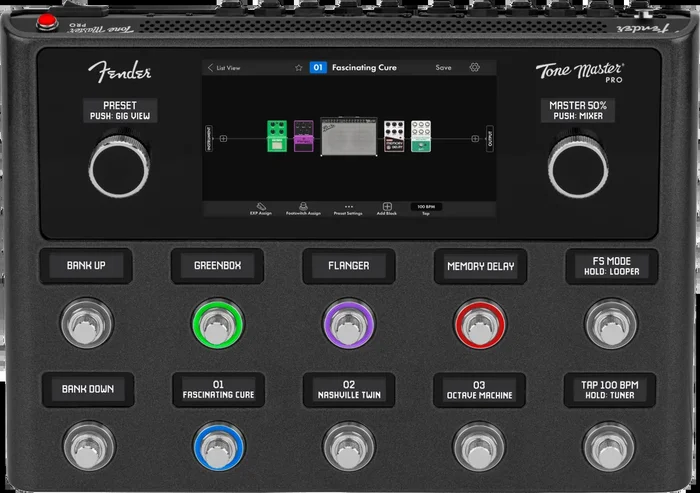Viewport: 700px width, 493px height.
Task: Tap the Output block
Action: 490,138
